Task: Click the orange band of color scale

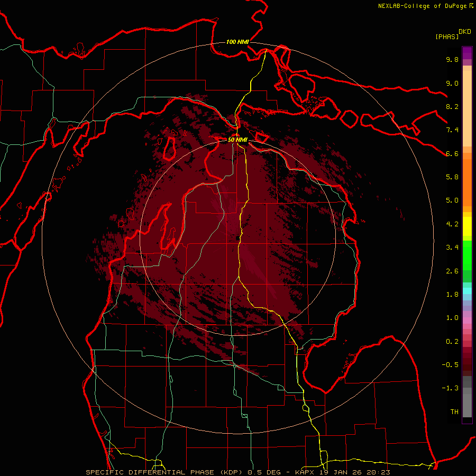Action: tap(467, 182)
